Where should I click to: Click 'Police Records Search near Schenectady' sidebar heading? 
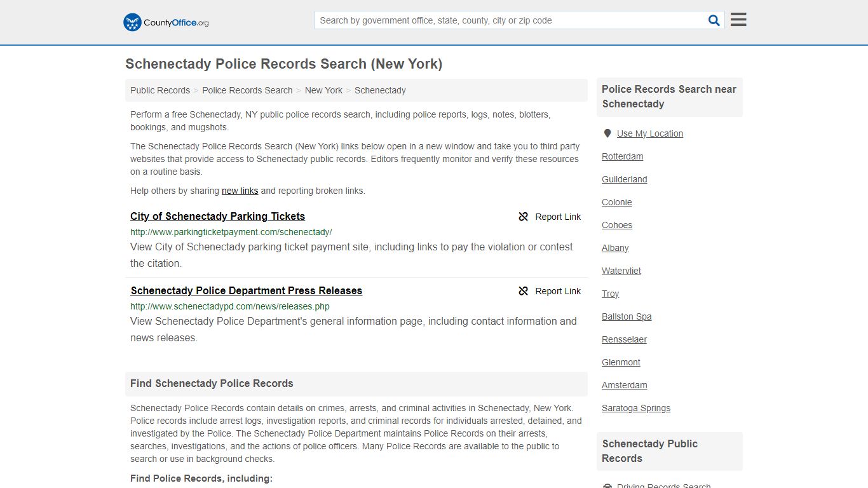point(669,97)
